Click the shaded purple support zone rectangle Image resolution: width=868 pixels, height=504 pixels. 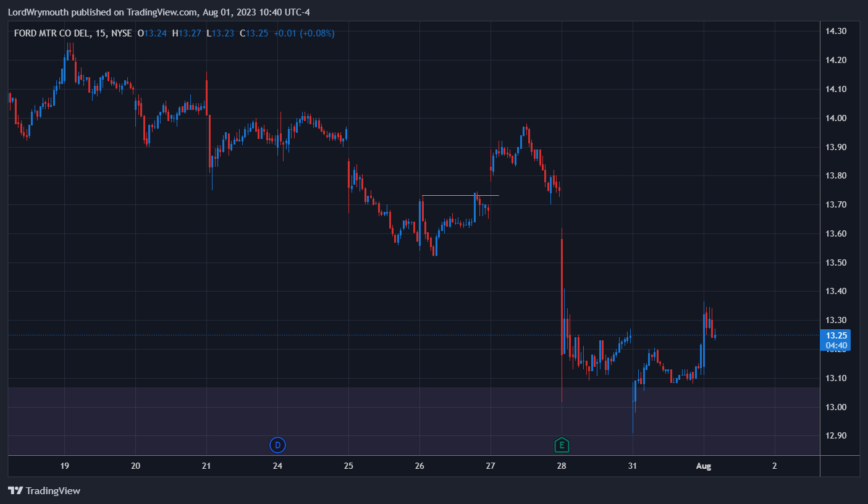tap(413, 421)
